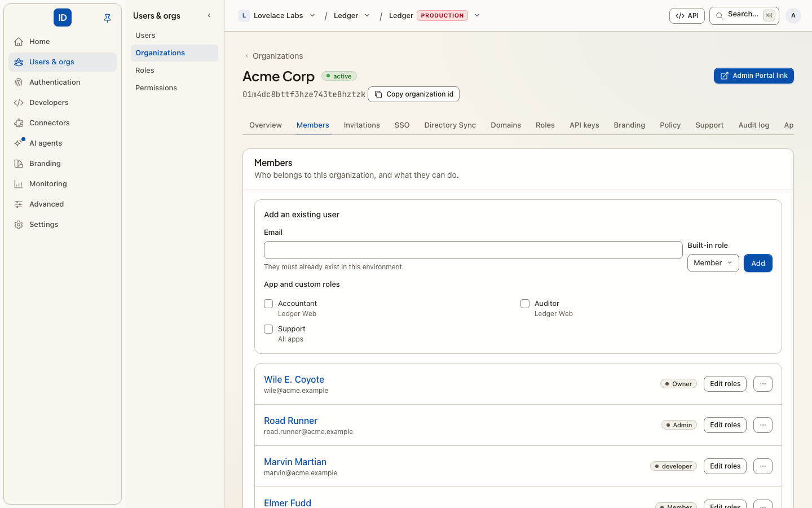This screenshot has height=508, width=812.
Task: Switch to the Domains tab
Action: 506,125
